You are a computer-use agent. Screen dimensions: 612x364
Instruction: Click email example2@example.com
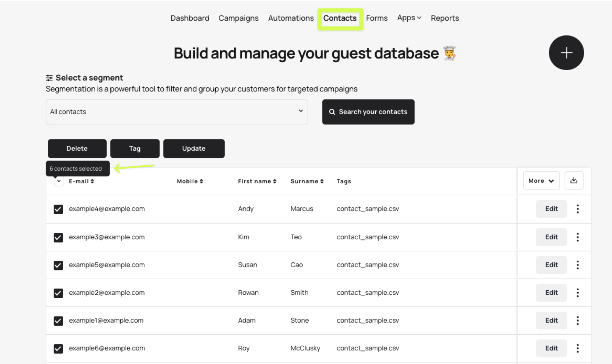pyautogui.click(x=107, y=293)
